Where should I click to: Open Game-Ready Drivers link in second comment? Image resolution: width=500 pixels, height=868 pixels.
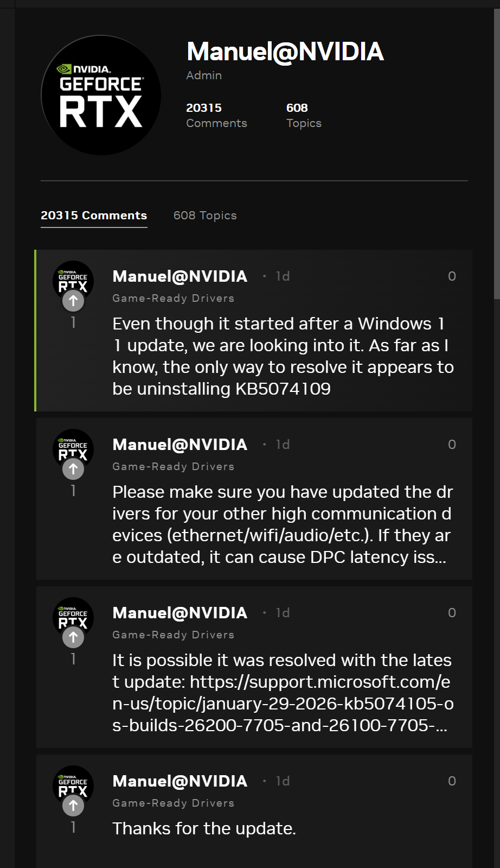(x=173, y=466)
